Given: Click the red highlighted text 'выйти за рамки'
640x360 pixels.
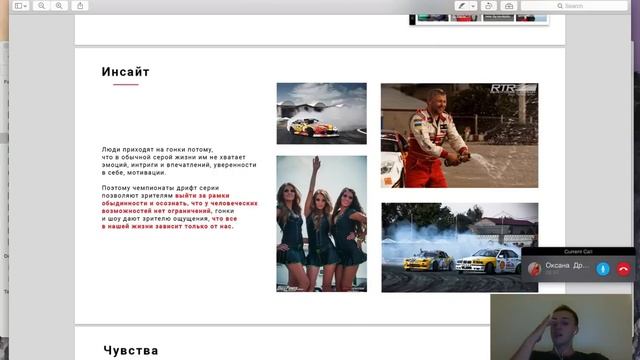Looking at the screenshot, I should point(202,196).
